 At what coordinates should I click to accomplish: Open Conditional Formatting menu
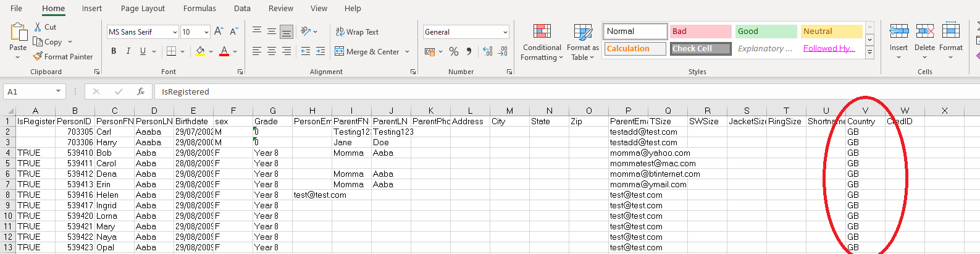[x=542, y=42]
